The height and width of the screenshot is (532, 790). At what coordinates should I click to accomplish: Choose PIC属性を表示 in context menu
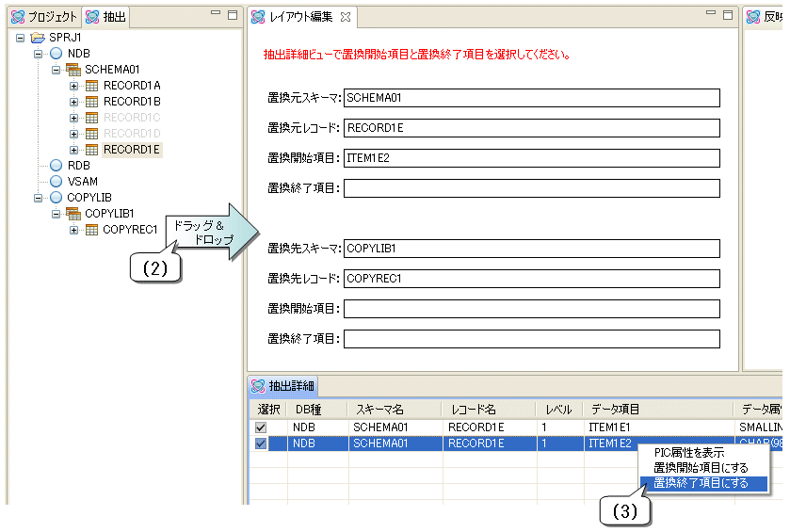[688, 453]
